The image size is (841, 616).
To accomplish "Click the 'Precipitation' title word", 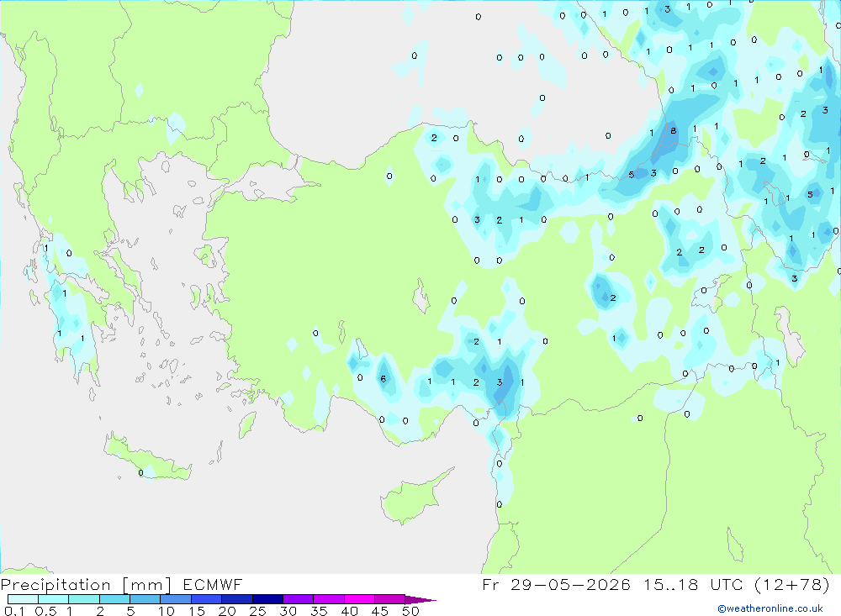I will pos(56,584).
